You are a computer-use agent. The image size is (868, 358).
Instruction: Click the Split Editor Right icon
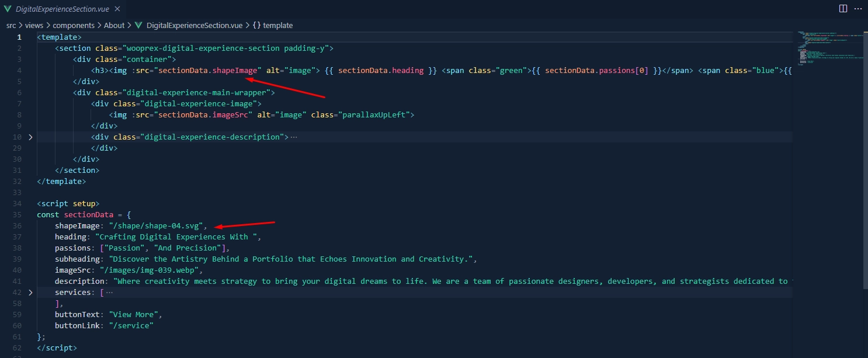click(843, 9)
